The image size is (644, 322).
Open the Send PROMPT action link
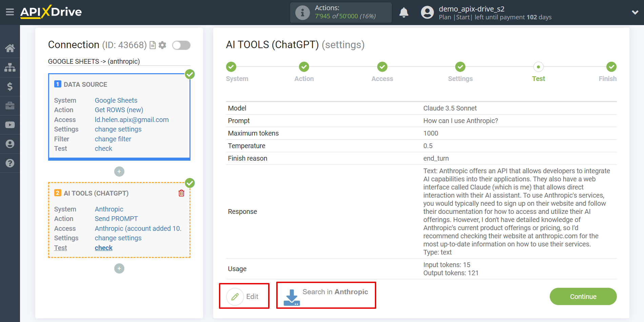point(116,219)
